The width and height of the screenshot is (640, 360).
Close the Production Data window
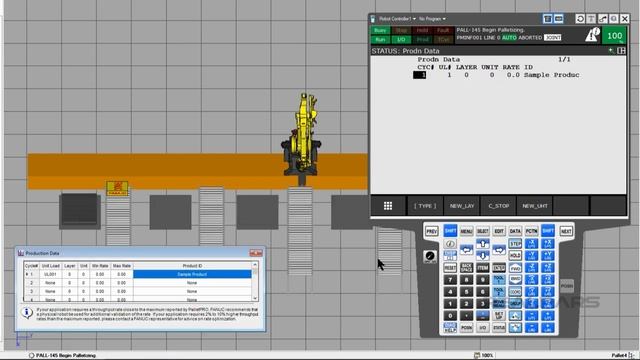click(x=256, y=253)
